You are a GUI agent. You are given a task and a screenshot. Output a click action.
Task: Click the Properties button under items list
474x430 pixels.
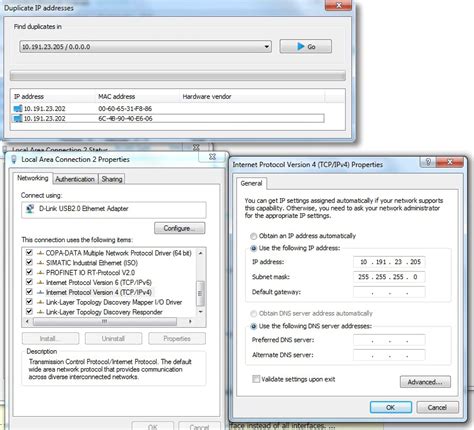[177, 339]
